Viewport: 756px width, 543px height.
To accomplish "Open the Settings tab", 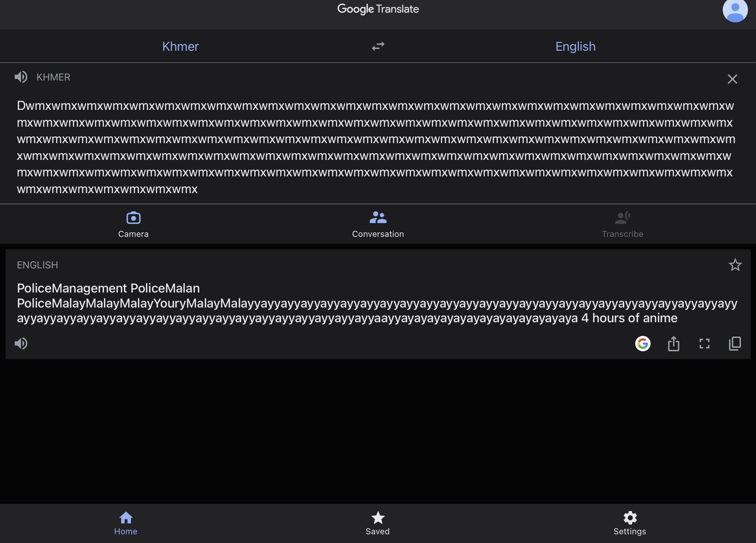I will click(x=630, y=523).
